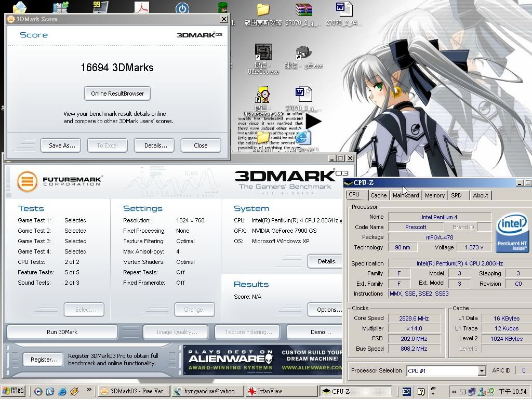Expand the quick launch overflow chevron
The height and width of the screenshot is (399, 532).
click(x=89, y=389)
